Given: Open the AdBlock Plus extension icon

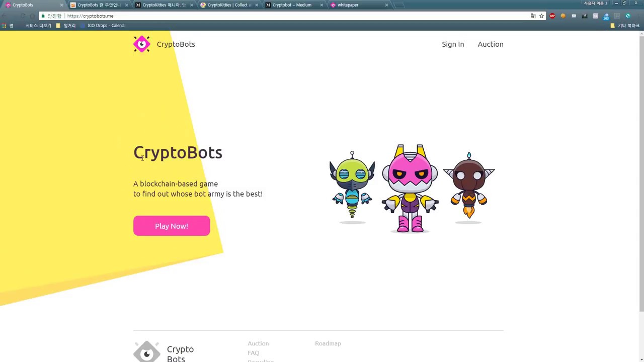Looking at the screenshot, I should 552,16.
